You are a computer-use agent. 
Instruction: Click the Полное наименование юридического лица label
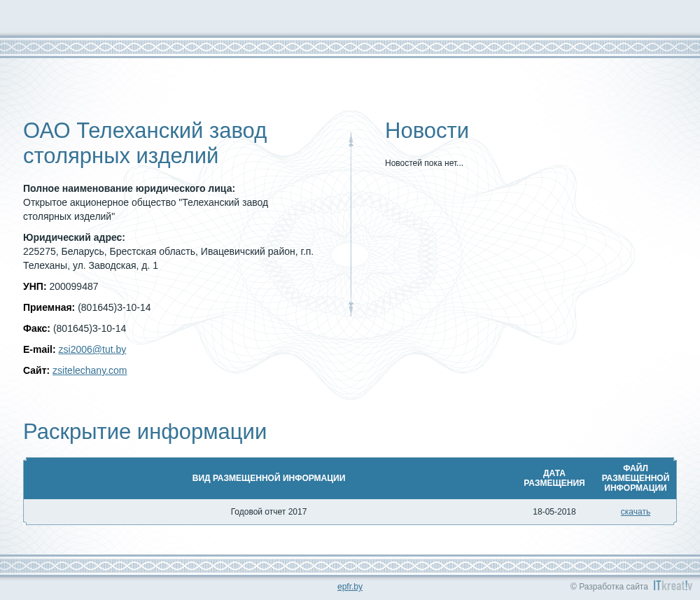tap(129, 188)
